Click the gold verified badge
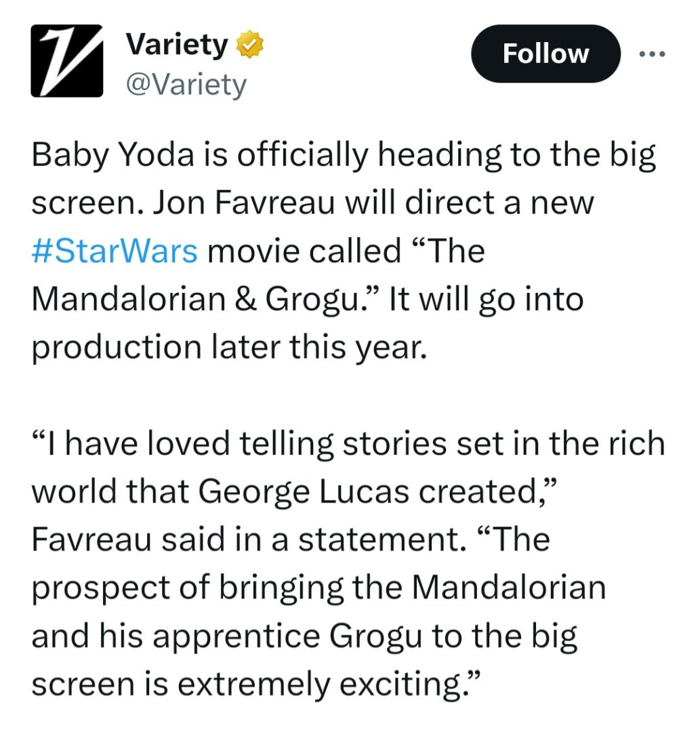Screen dimensions: 700x732 [249, 46]
